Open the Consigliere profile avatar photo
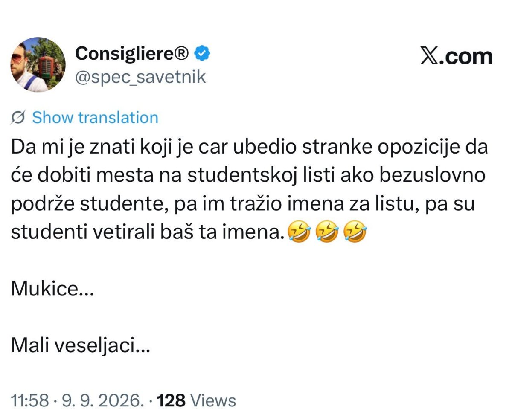 coord(38,65)
